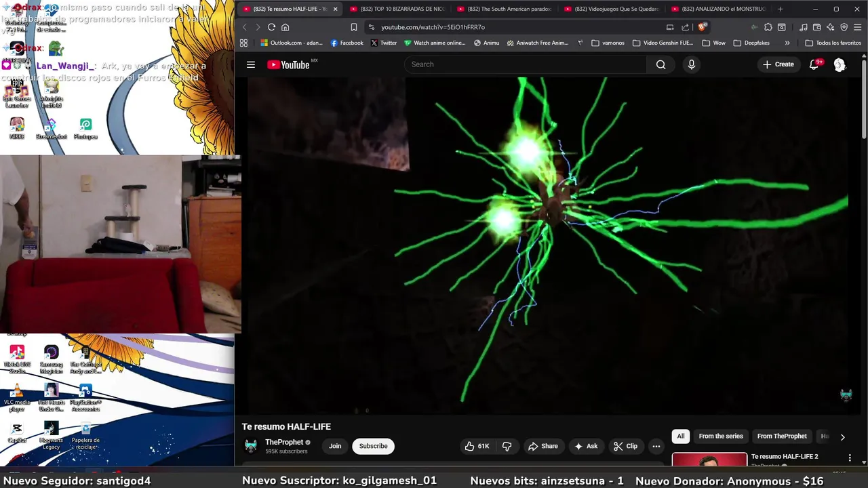The image size is (868, 488).
Task: Switch to The South American paradox tab
Action: pyautogui.click(x=504, y=9)
